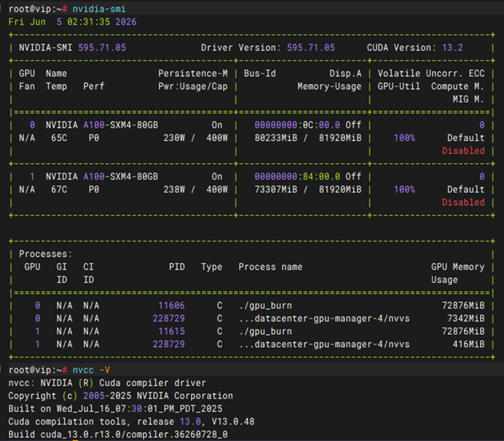Click PID 11615 in process table
This screenshot has width=504, height=441.
pos(171,331)
